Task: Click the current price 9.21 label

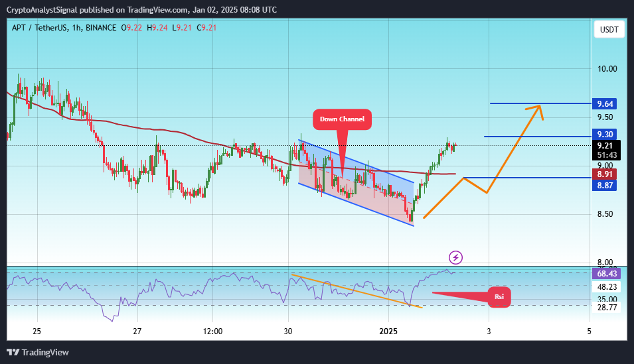Action: pyautogui.click(x=605, y=145)
